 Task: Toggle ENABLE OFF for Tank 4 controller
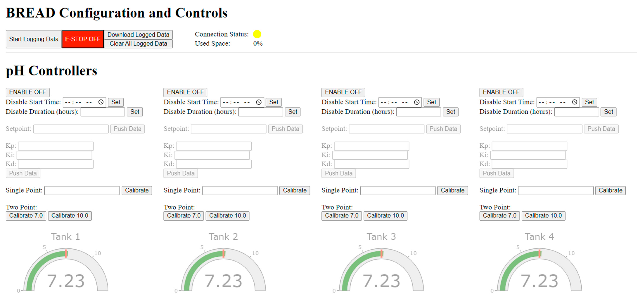[x=501, y=92]
